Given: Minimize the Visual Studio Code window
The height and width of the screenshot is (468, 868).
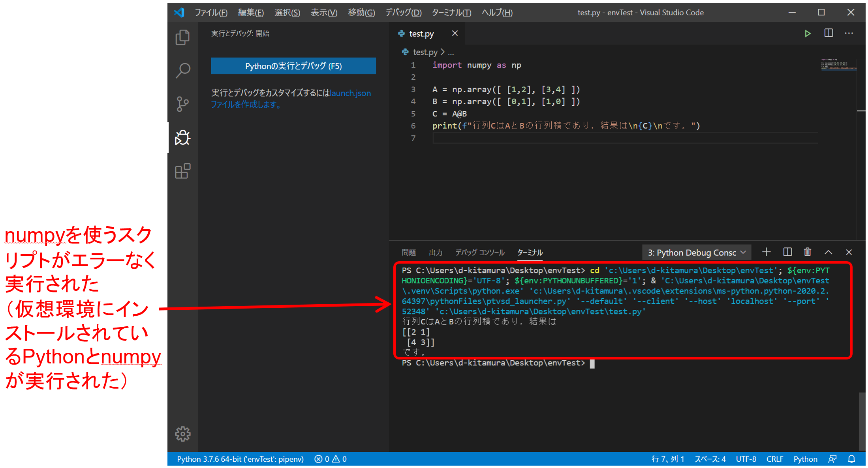Looking at the screenshot, I should [x=792, y=12].
